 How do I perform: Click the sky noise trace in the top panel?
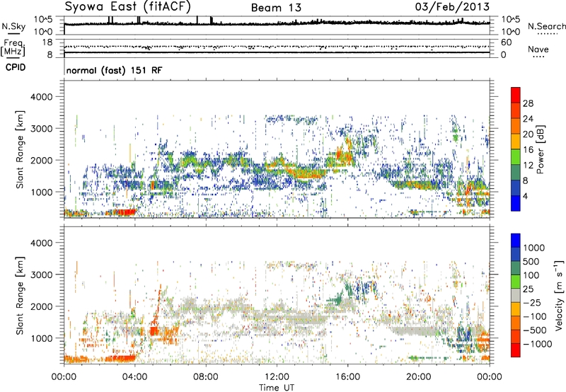pos(277,23)
